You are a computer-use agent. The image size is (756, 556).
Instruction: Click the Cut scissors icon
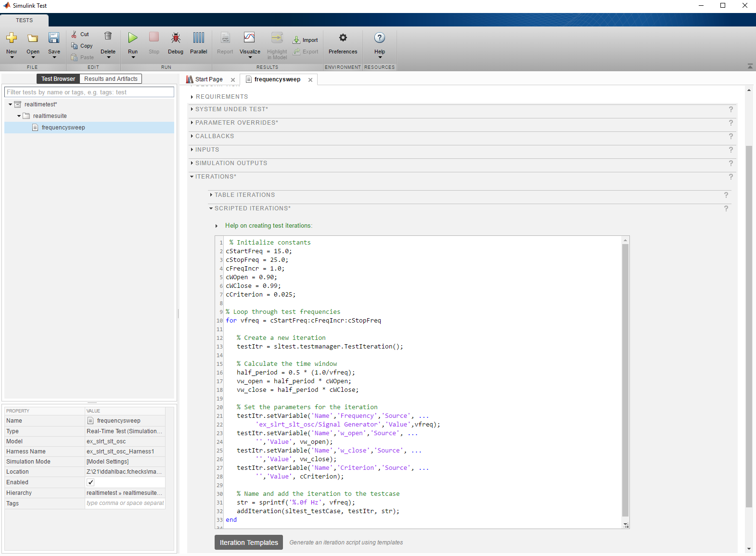pyautogui.click(x=75, y=34)
